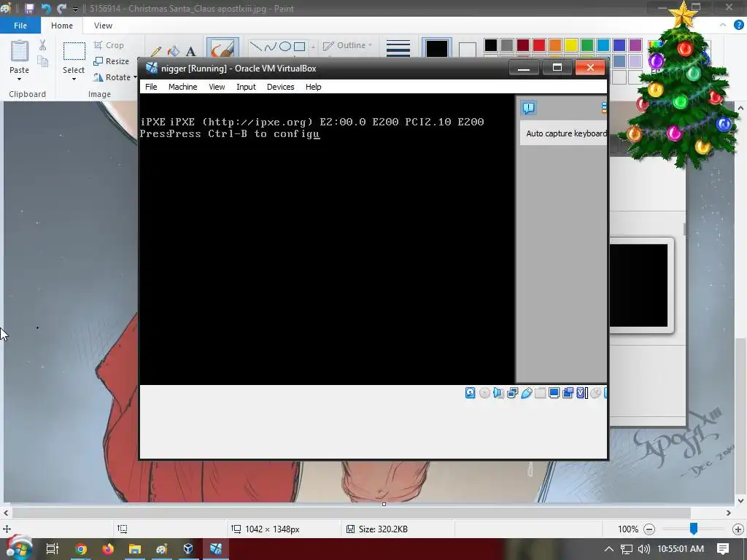Click the USB device icon in VirtualBox
Viewport: 747px width, 560px height.
point(527,393)
